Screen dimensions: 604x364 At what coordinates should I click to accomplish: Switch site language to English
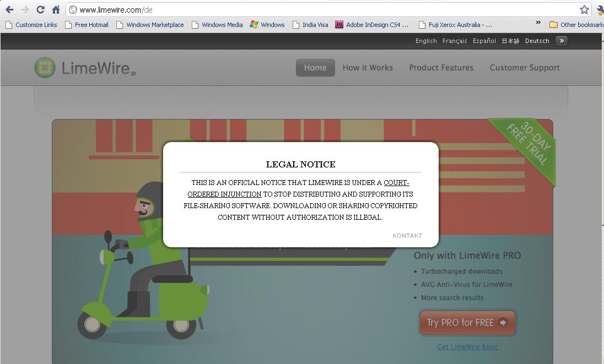pos(426,41)
